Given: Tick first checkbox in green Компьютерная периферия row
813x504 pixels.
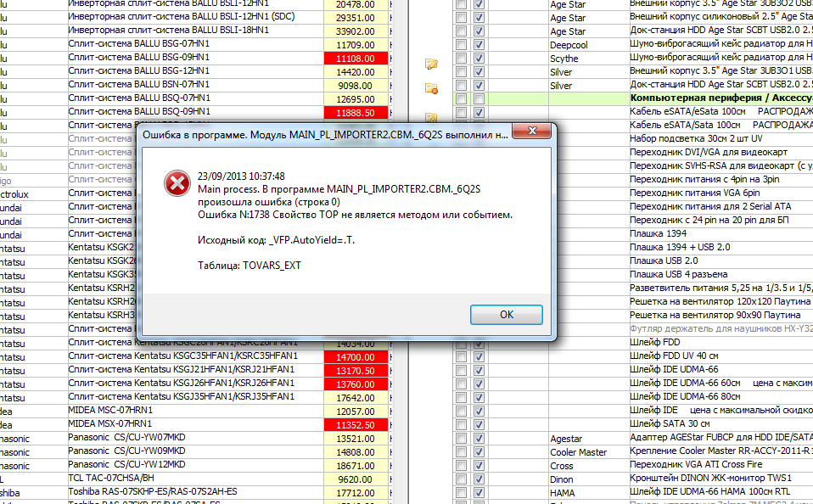Looking at the screenshot, I should click(461, 98).
